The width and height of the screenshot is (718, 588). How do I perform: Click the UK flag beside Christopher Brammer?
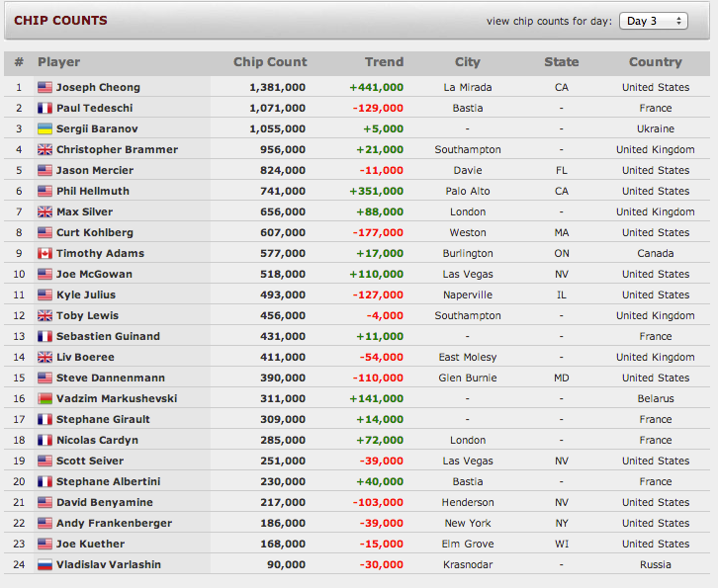point(45,149)
